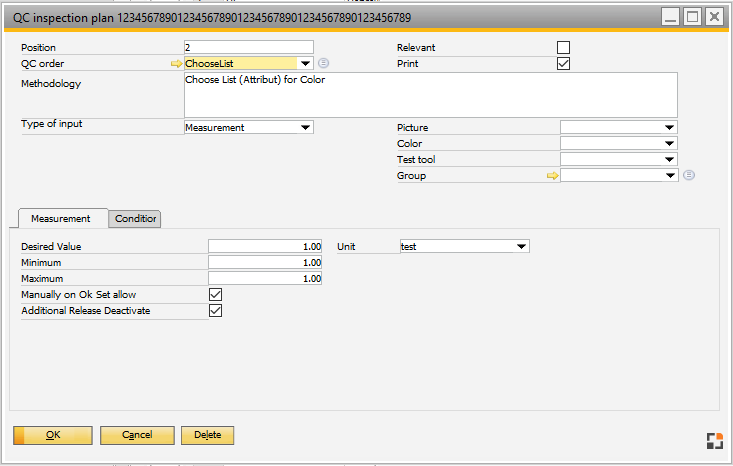Enable the Relevant checkbox

(564, 48)
